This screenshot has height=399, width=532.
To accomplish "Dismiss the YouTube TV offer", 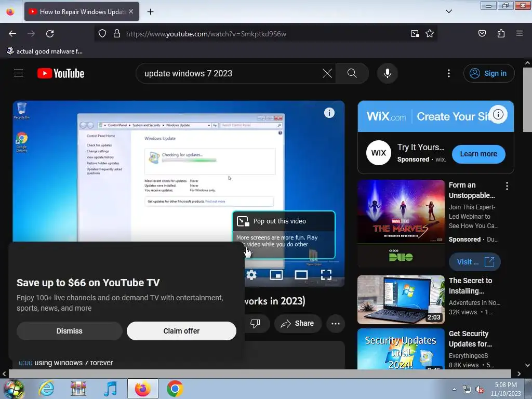I will pyautogui.click(x=69, y=331).
